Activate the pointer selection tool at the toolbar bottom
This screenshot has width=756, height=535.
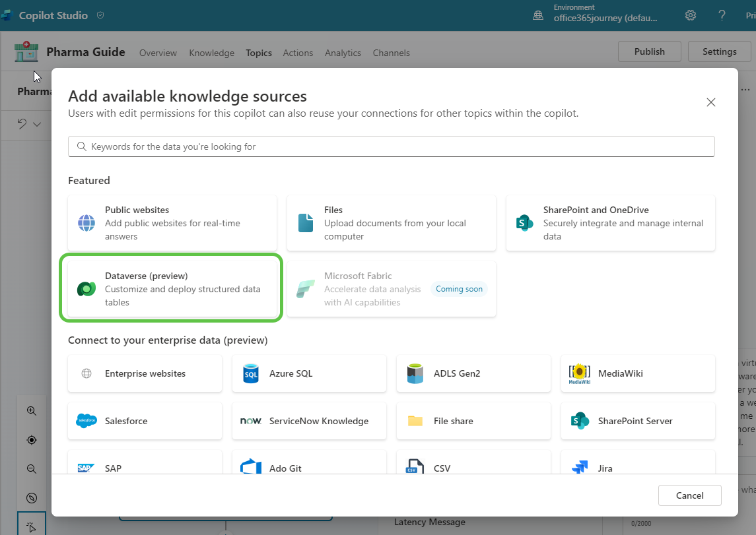[x=31, y=526]
